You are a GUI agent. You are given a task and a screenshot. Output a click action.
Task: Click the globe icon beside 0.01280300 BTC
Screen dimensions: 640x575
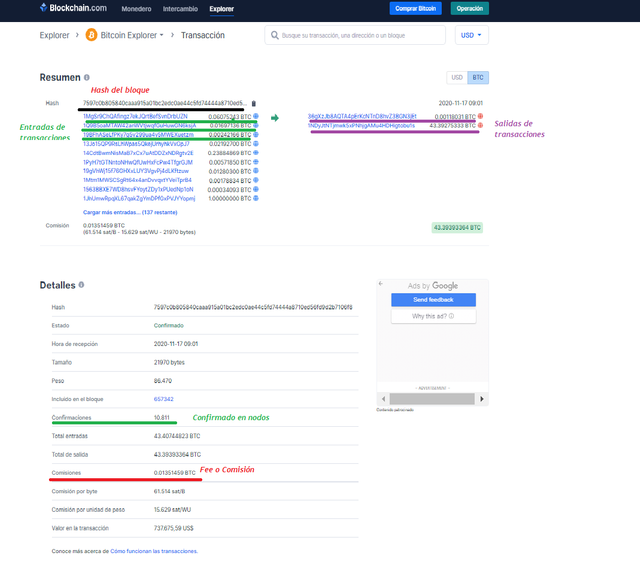pyautogui.click(x=256, y=171)
